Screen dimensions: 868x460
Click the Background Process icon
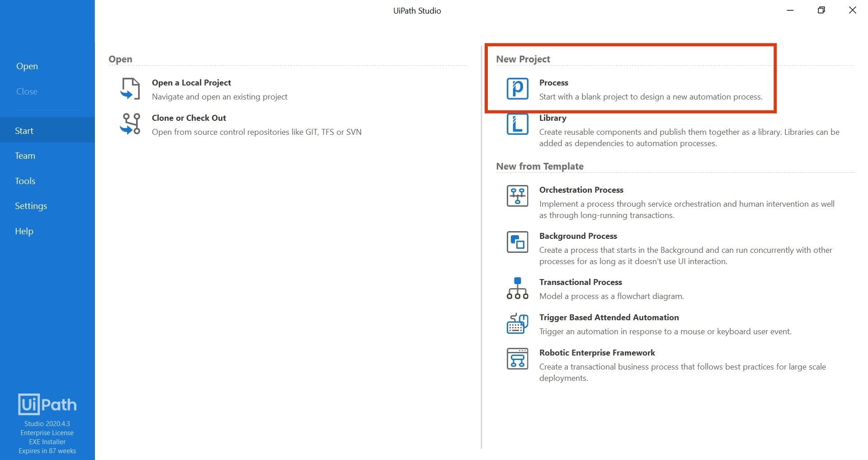(517, 242)
